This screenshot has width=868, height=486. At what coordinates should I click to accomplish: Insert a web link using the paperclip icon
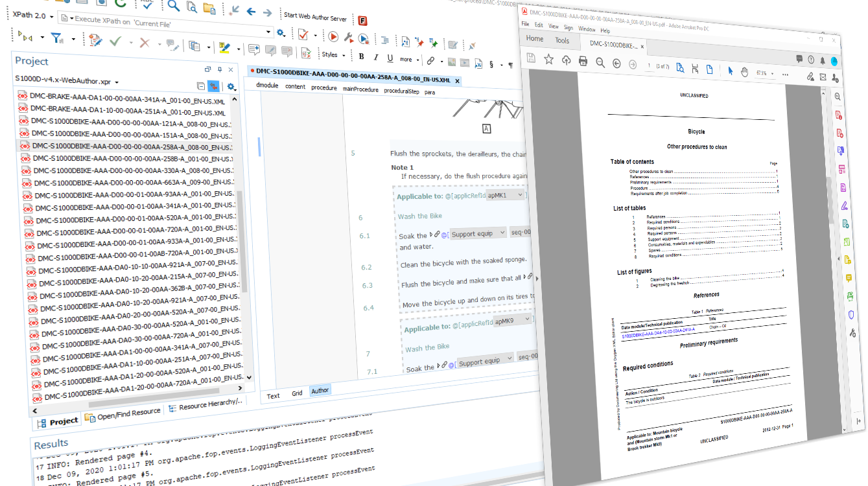[431, 60]
